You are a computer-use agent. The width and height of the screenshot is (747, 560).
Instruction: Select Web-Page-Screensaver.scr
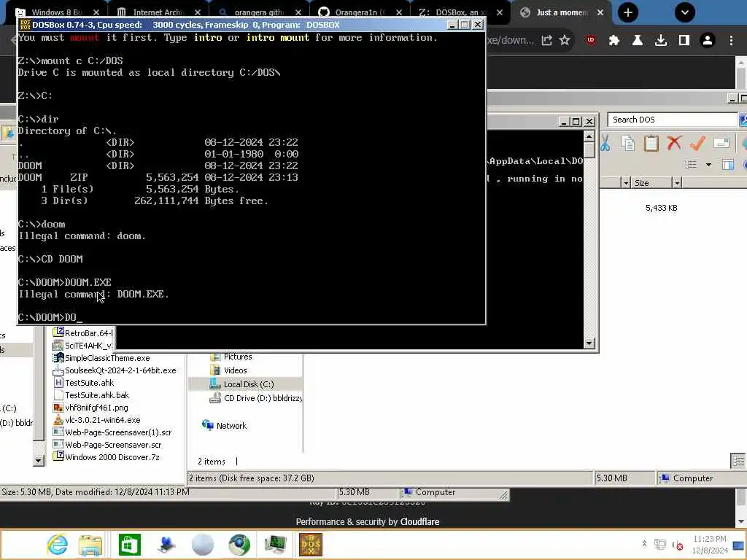(x=107, y=444)
